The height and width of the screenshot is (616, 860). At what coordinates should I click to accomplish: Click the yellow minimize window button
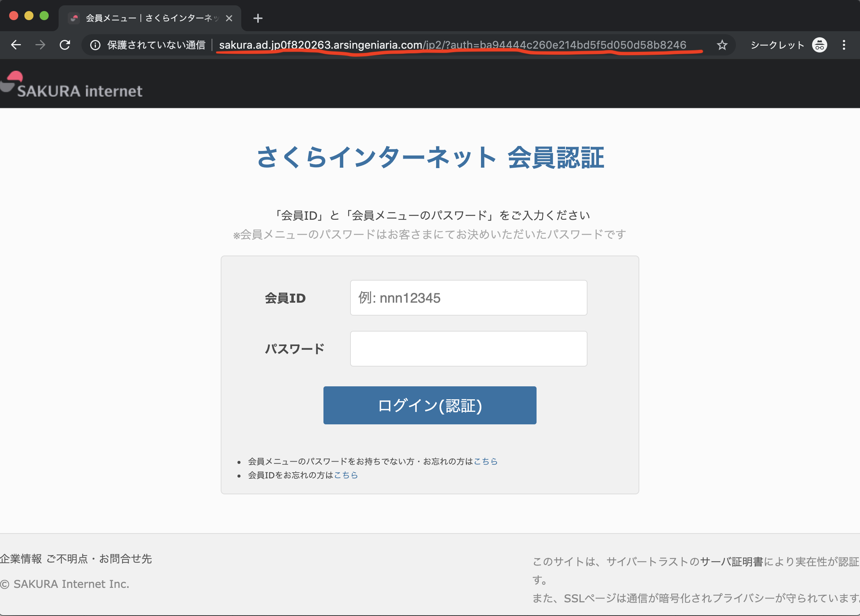point(29,16)
